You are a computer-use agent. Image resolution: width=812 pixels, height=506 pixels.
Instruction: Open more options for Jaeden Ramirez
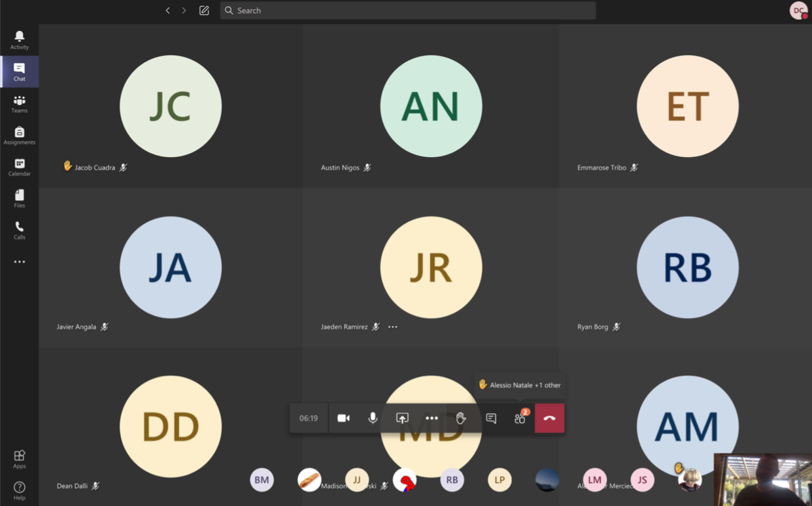(x=392, y=327)
